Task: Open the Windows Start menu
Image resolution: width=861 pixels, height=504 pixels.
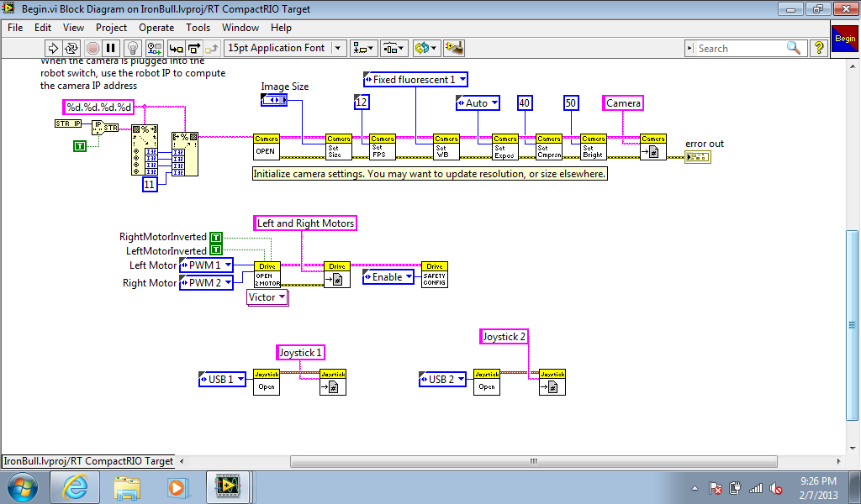Action: (x=23, y=487)
